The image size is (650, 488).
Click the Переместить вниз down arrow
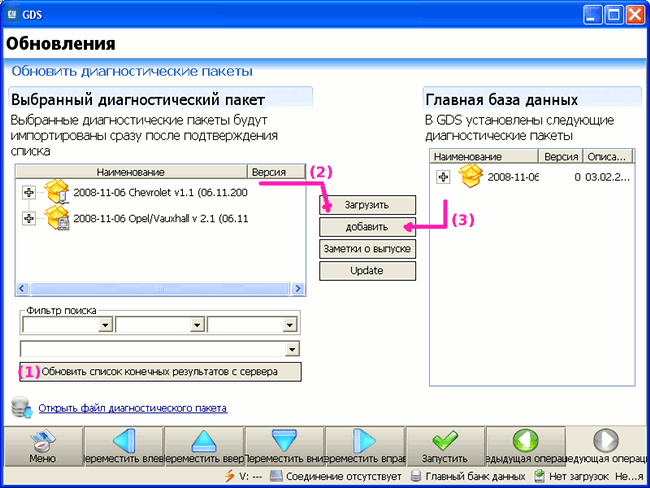(284, 440)
